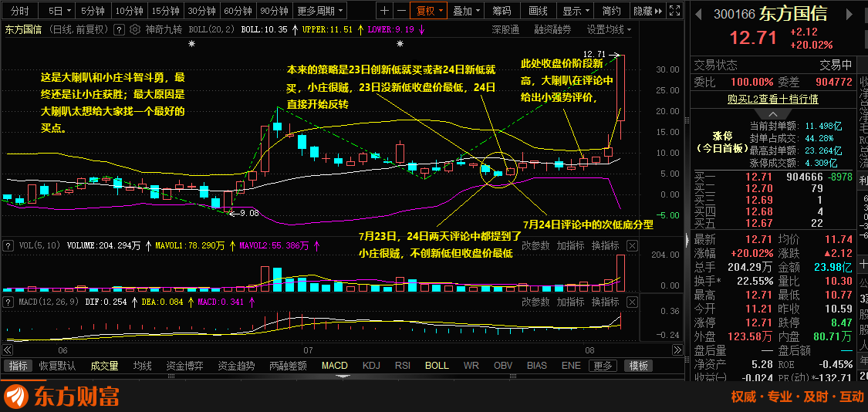
Task: Select 资金趋势 indicator tab
Action: pos(236,366)
